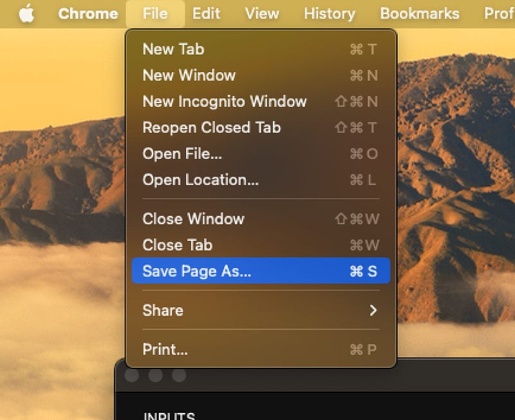Open the Apple menu
Screen dimensions: 515x420
coord(26,13)
